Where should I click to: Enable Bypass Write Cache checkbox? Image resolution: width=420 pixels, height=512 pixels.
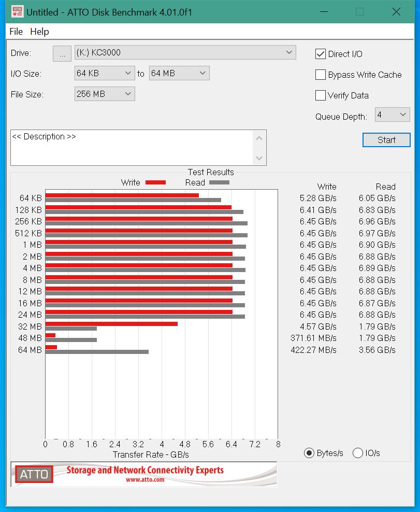pyautogui.click(x=321, y=75)
